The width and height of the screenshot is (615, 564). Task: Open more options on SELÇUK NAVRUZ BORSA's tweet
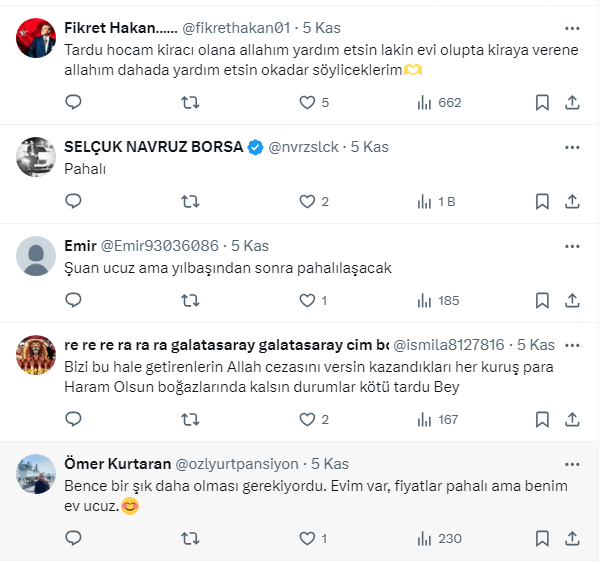[572, 147]
